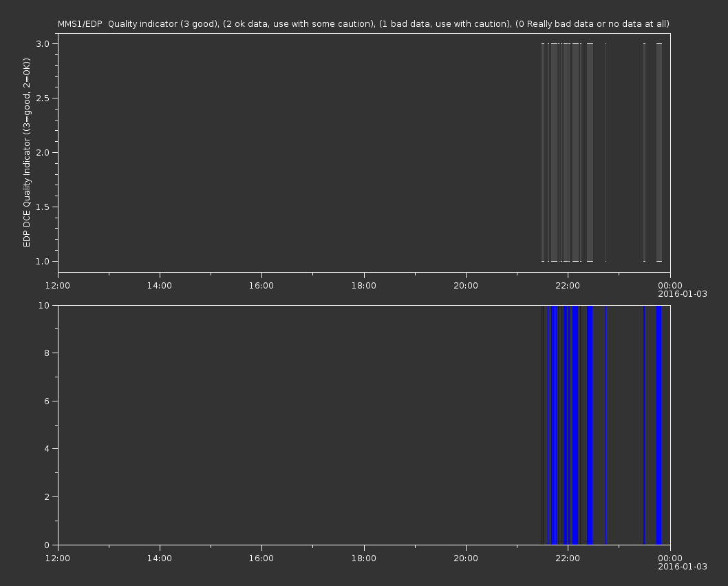Image resolution: width=728 pixels, height=586 pixels.
Task: Click the 6 tick label on blue-bar plot
Action: click(47, 401)
